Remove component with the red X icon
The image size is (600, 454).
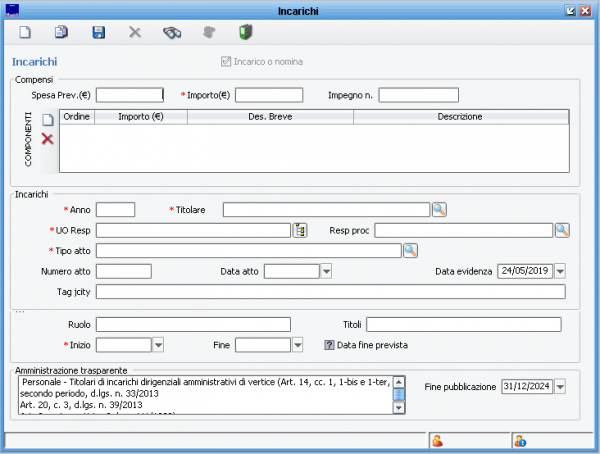tap(47, 139)
